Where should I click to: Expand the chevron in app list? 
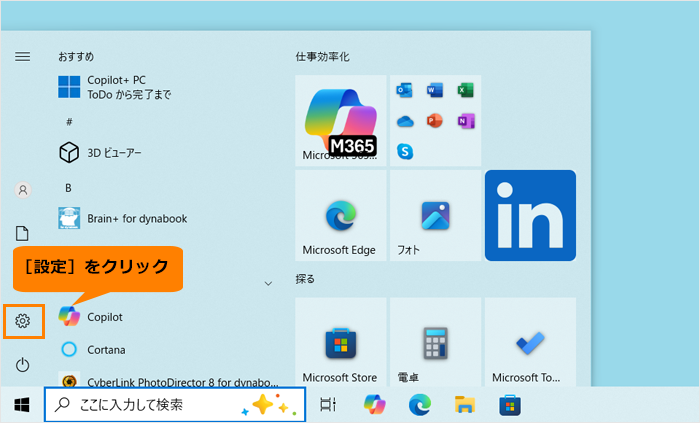tap(268, 283)
